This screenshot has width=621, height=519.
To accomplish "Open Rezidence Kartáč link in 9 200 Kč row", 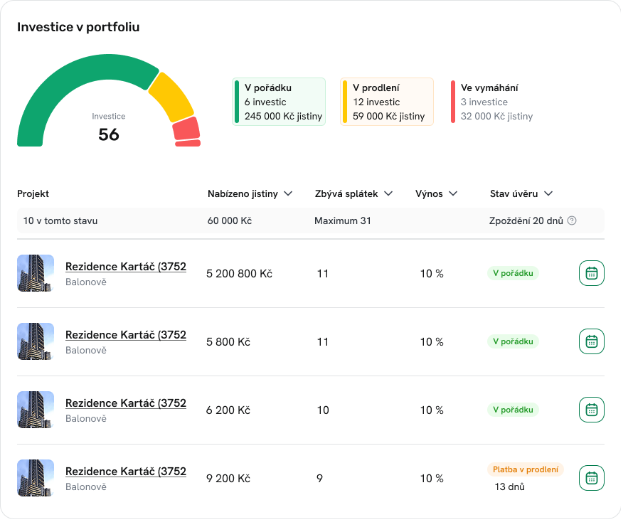I will coord(125,471).
